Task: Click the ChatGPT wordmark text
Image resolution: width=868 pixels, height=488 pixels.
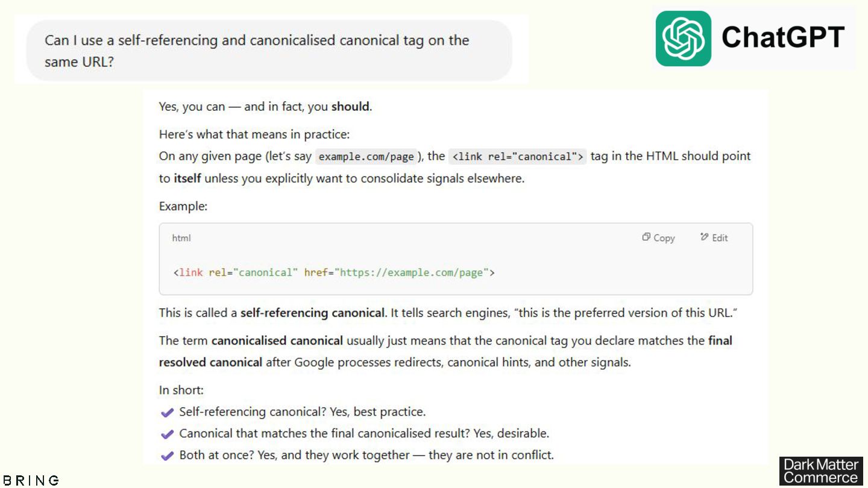Action: [x=783, y=37]
